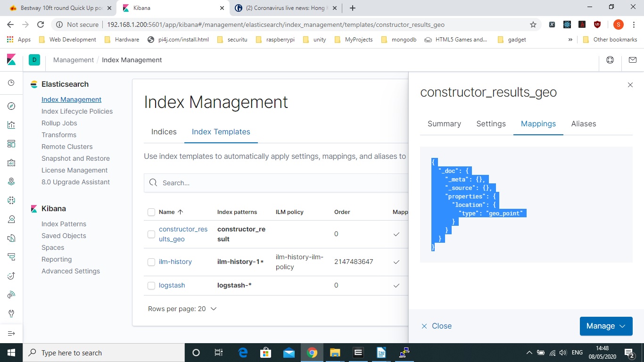Screen dimensions: 644x362
Task: Open APM icon in Kibana sidebar
Action: (11, 257)
